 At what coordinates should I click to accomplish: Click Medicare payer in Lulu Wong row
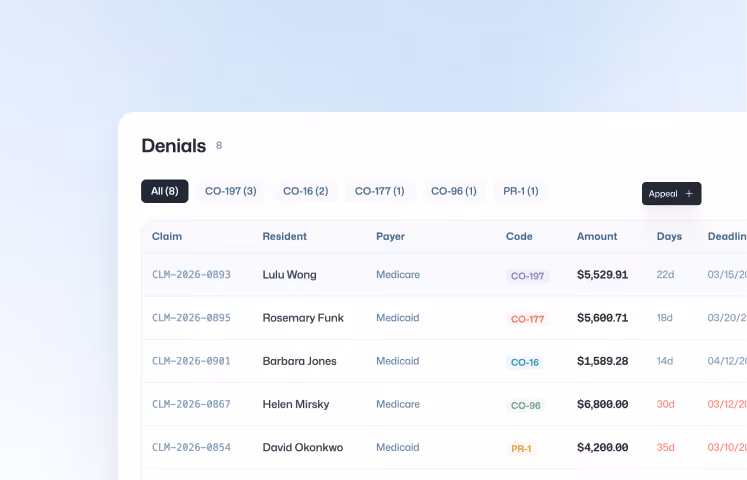(398, 275)
